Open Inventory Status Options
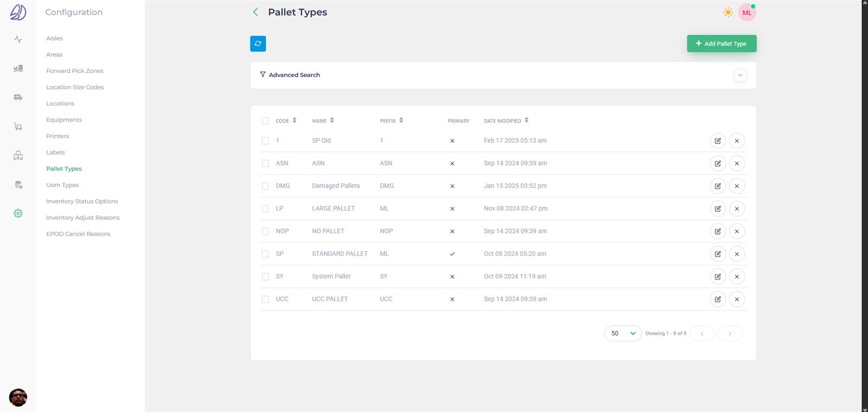This screenshot has height=412, width=868. click(82, 201)
